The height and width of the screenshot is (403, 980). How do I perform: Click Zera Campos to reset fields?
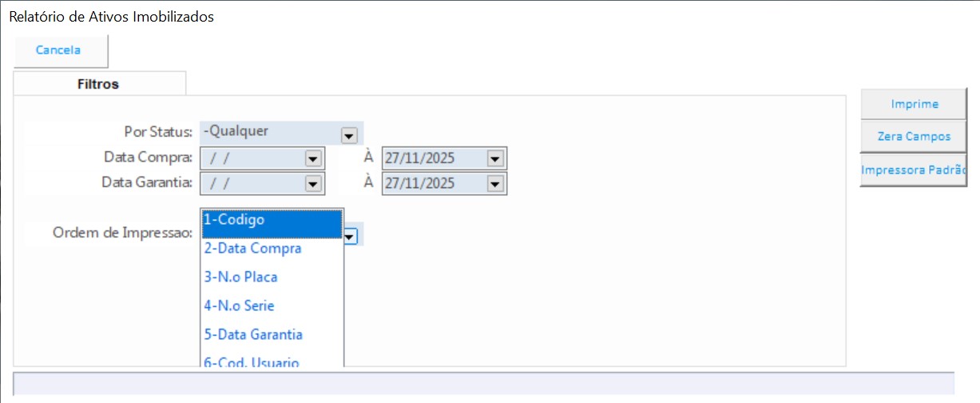914,137
